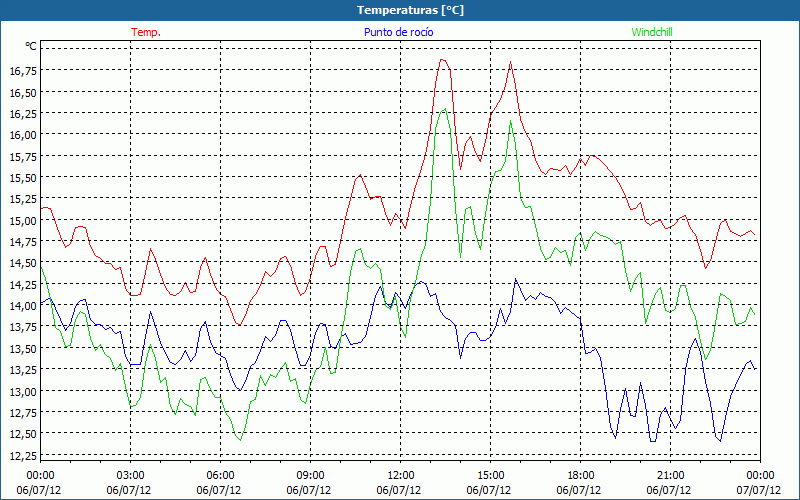Image resolution: width=800 pixels, height=500 pixels.
Task: Select the red 'Temp.' legend label
Action: pyautogui.click(x=146, y=32)
